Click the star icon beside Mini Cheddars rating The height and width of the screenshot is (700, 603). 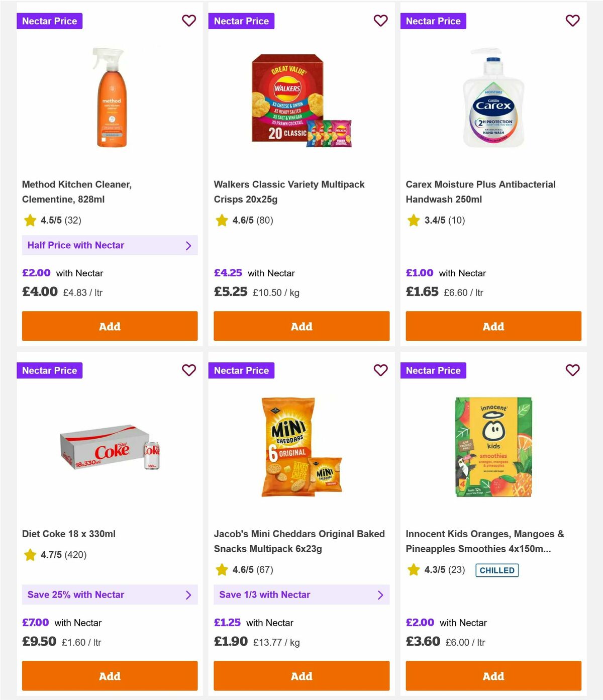pos(221,570)
